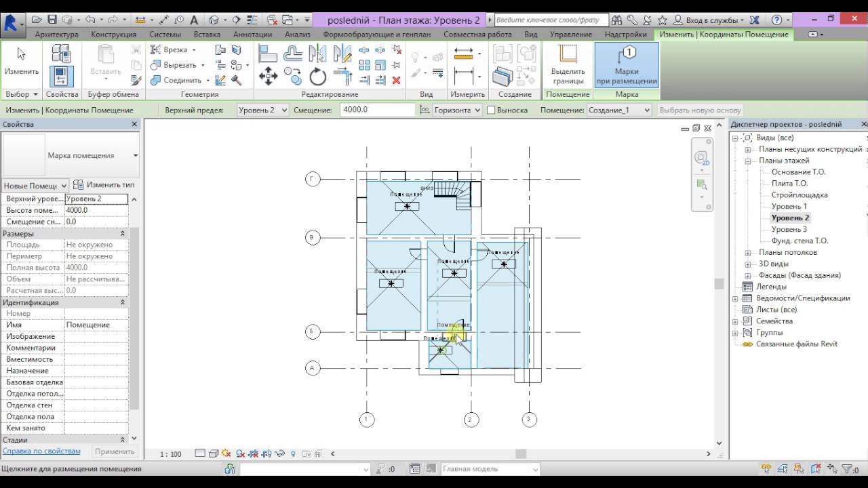Viewport: 868px width, 488px height.
Task: Click the horizontal scrollbar under the drawing
Action: coord(521,454)
